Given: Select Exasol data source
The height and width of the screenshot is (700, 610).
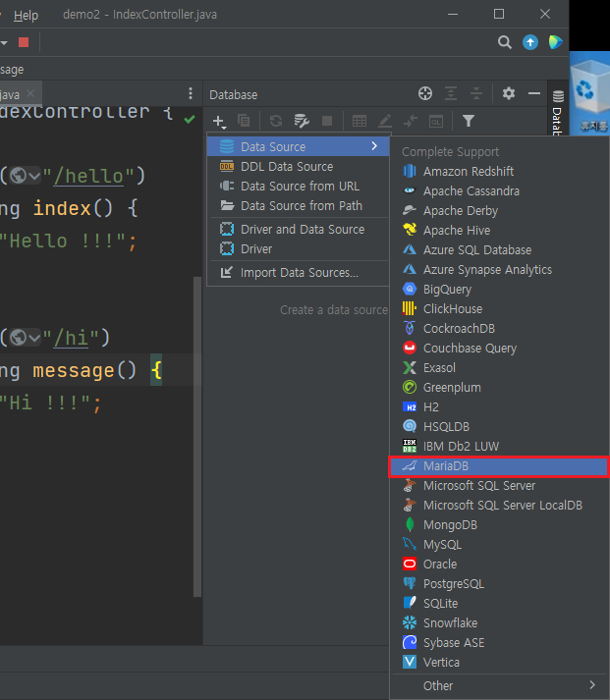Looking at the screenshot, I should click(500, 368).
